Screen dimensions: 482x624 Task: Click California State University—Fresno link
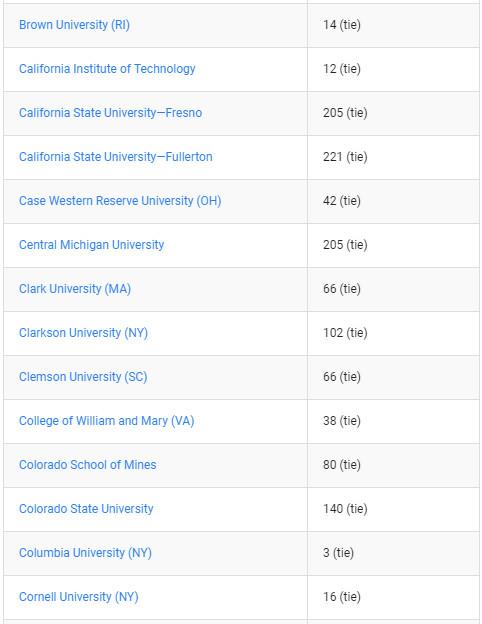pos(110,113)
